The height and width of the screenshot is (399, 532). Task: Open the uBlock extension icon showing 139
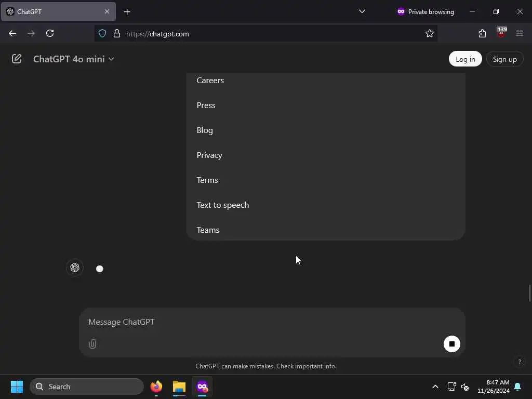click(x=501, y=33)
